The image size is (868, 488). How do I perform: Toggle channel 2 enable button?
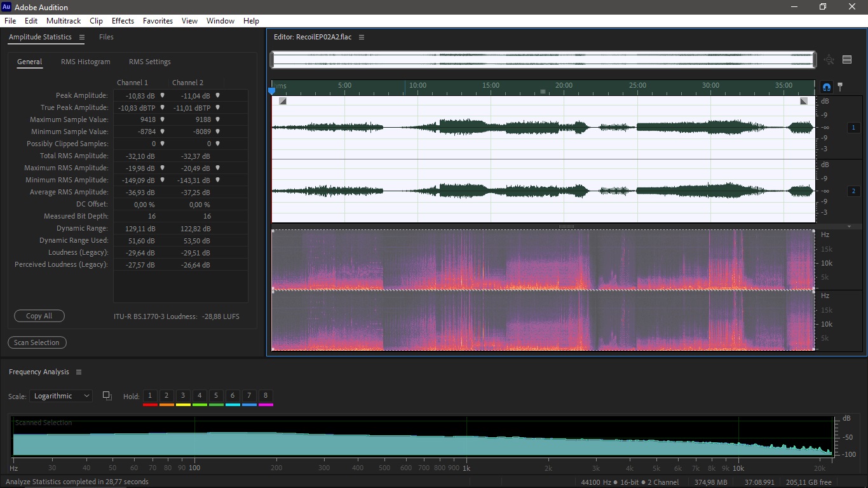(854, 191)
